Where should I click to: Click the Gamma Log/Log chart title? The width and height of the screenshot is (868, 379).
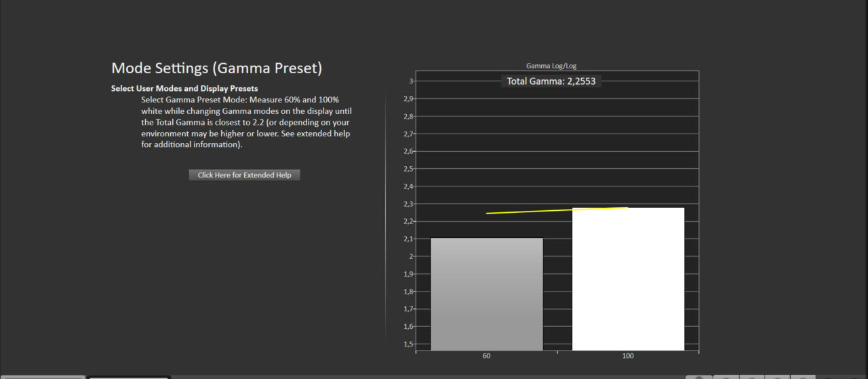[551, 66]
